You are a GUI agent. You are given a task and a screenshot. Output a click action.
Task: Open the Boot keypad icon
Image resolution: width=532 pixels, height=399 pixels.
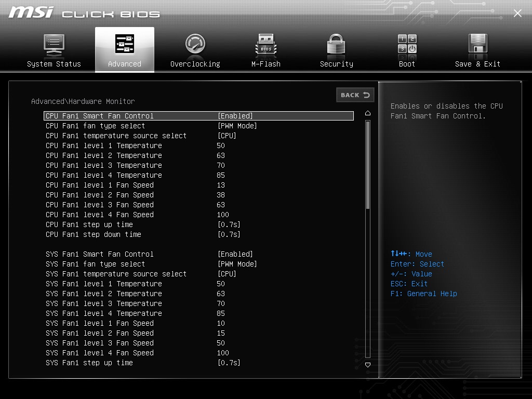coord(407,44)
